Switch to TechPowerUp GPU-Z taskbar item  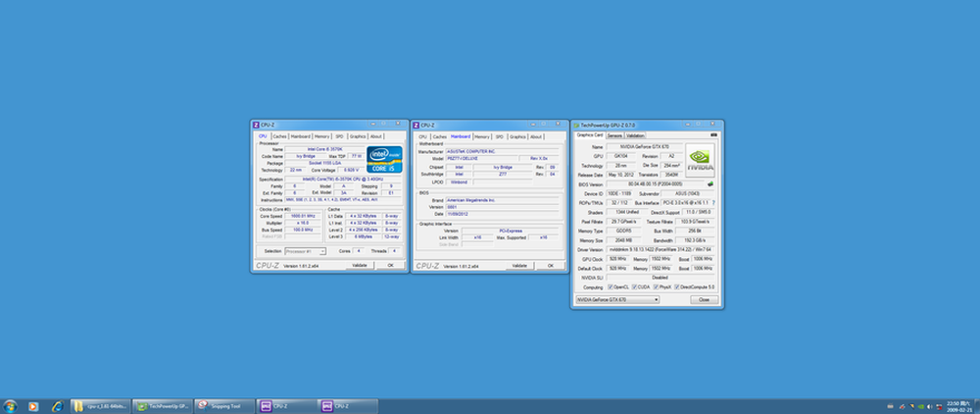point(162,406)
